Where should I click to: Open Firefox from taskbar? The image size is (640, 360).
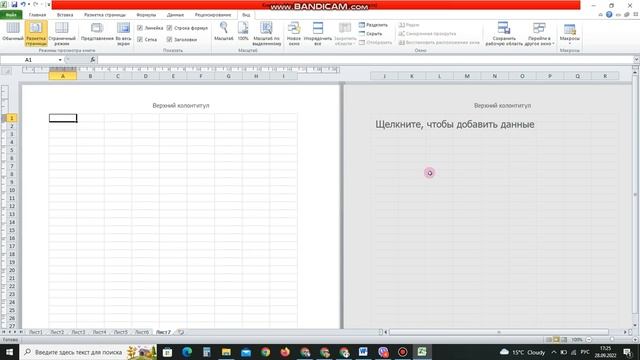coord(285,352)
